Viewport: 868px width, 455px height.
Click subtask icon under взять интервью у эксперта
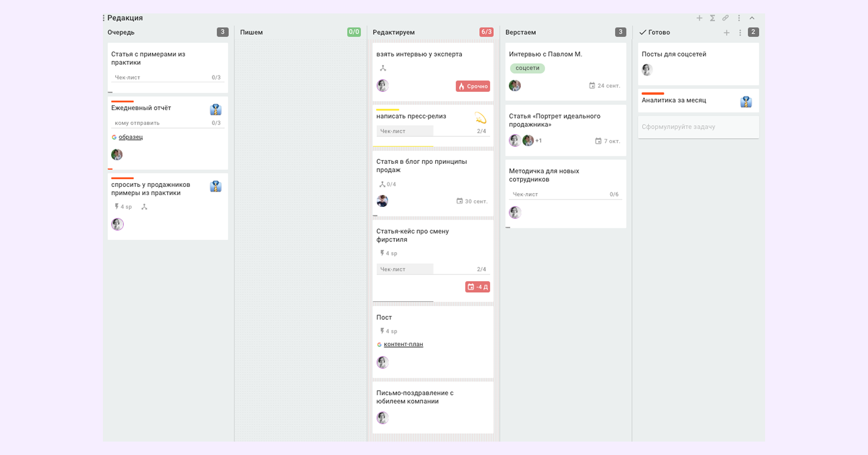[x=383, y=68]
